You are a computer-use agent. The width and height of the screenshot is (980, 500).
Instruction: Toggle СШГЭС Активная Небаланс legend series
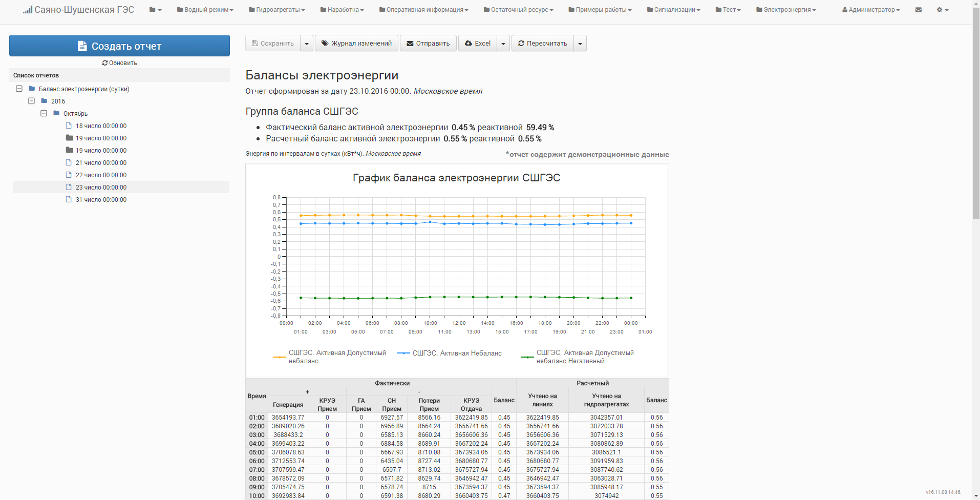coord(450,353)
